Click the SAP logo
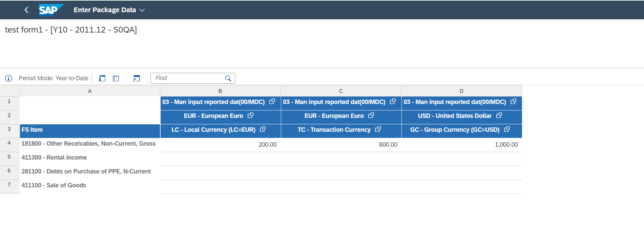 [x=50, y=10]
